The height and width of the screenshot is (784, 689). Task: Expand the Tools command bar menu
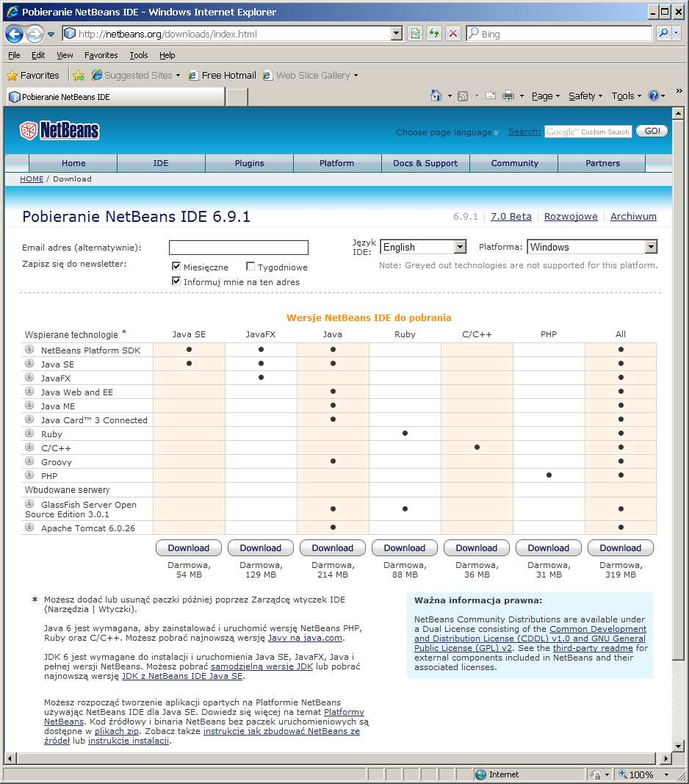click(627, 96)
